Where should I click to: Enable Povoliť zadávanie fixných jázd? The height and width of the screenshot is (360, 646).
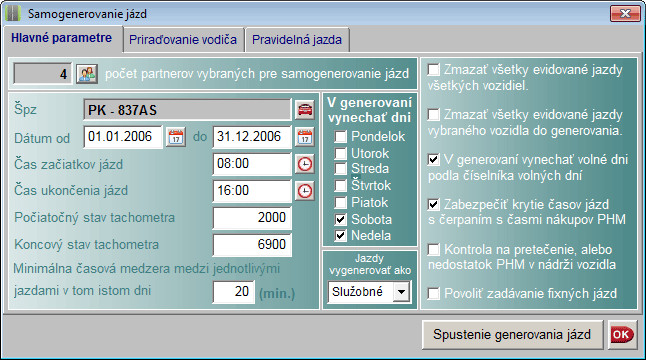[x=433, y=294]
